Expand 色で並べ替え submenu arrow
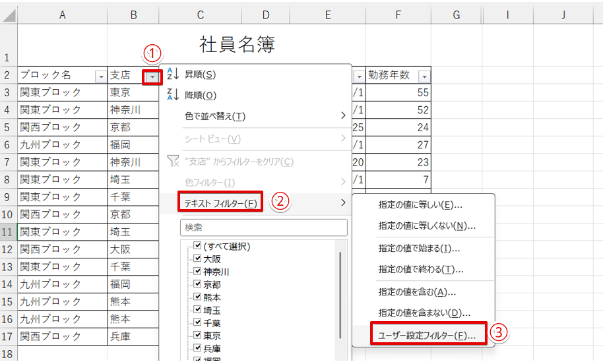 [343, 115]
